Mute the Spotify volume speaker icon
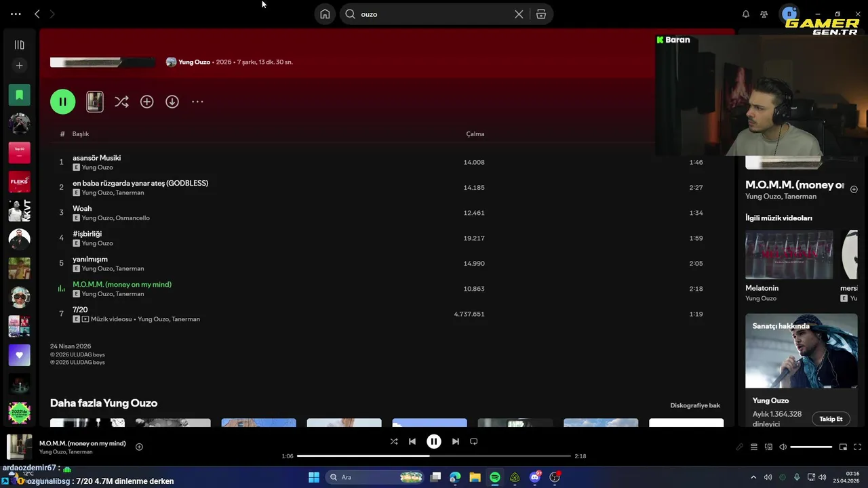 783,447
